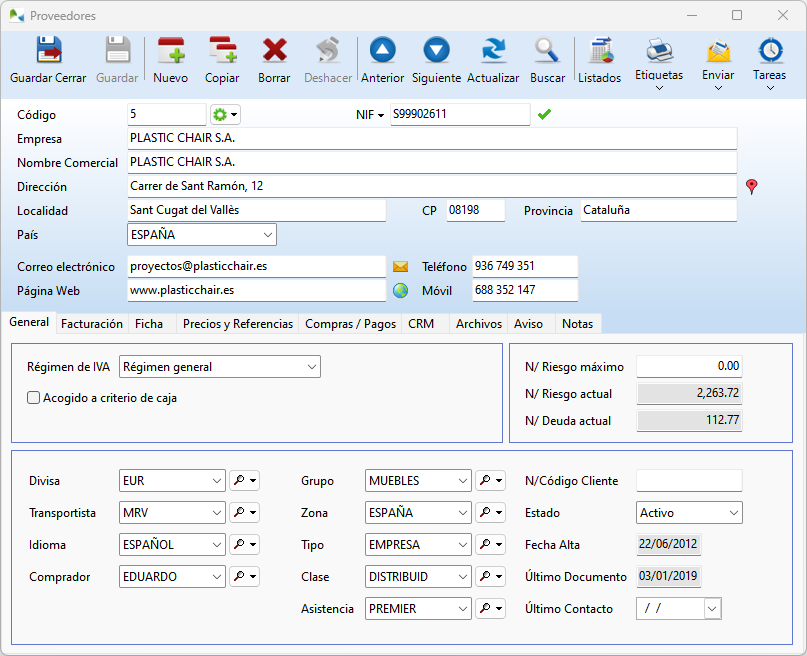Delete the record with Borrar
The width and height of the screenshot is (807, 656).
point(274,59)
